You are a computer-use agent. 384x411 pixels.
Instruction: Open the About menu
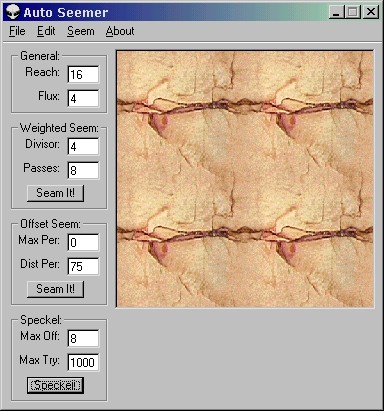click(120, 31)
